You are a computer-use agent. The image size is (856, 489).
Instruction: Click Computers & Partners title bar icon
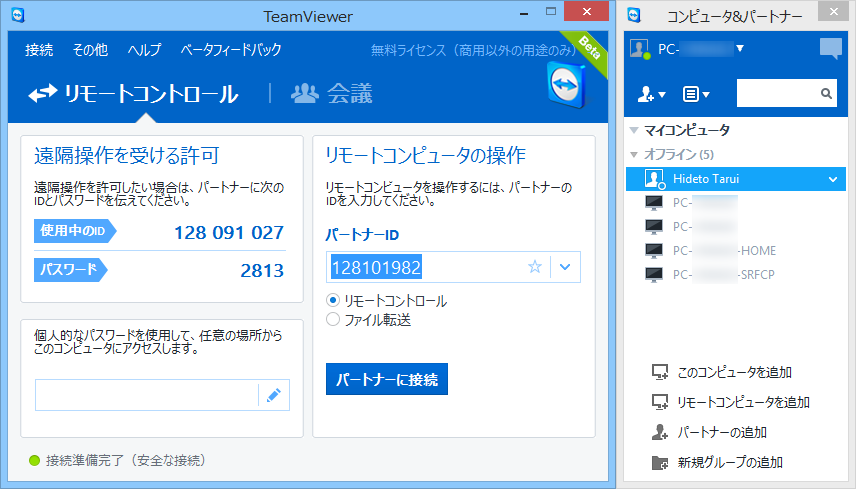click(634, 15)
